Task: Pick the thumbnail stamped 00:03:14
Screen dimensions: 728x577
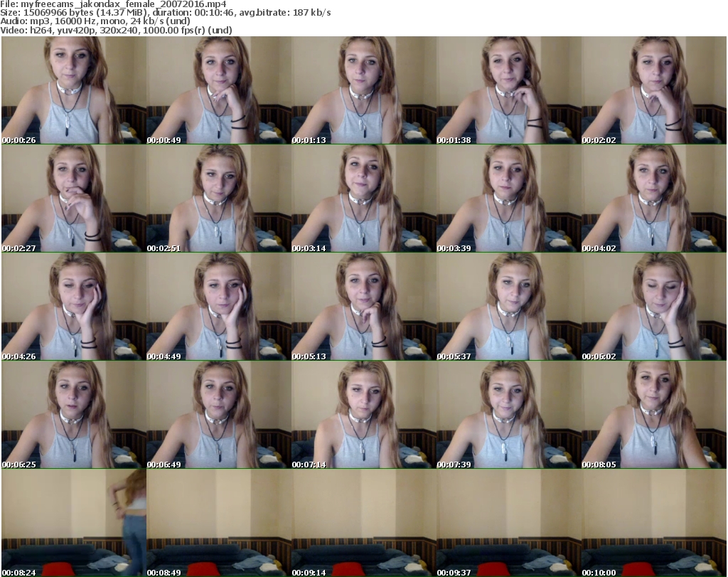Action: click(364, 198)
